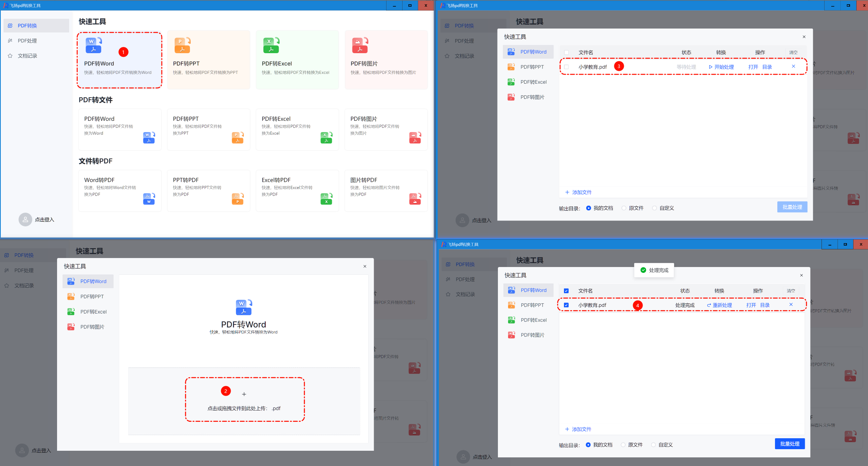Select PDF转PPT tab in top-right dialog
868x466 pixels.
click(x=528, y=67)
